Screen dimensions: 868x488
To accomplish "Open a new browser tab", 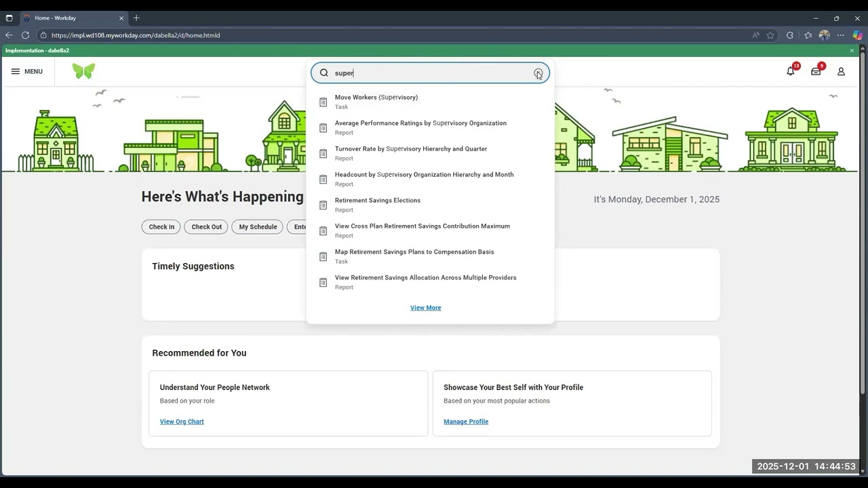I will pyautogui.click(x=136, y=18).
